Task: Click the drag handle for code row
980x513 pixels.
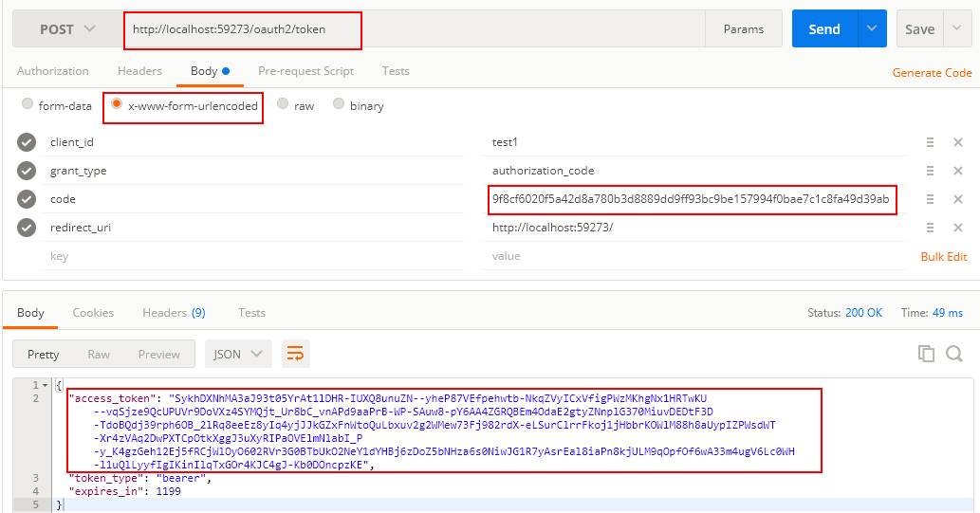Action: pos(930,199)
